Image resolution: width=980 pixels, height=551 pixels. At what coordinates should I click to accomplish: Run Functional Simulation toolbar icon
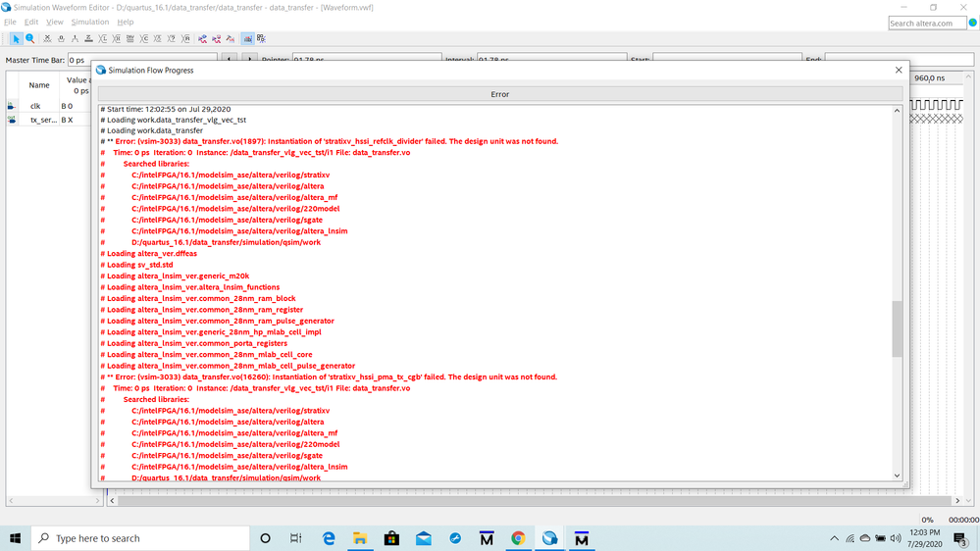(202, 39)
